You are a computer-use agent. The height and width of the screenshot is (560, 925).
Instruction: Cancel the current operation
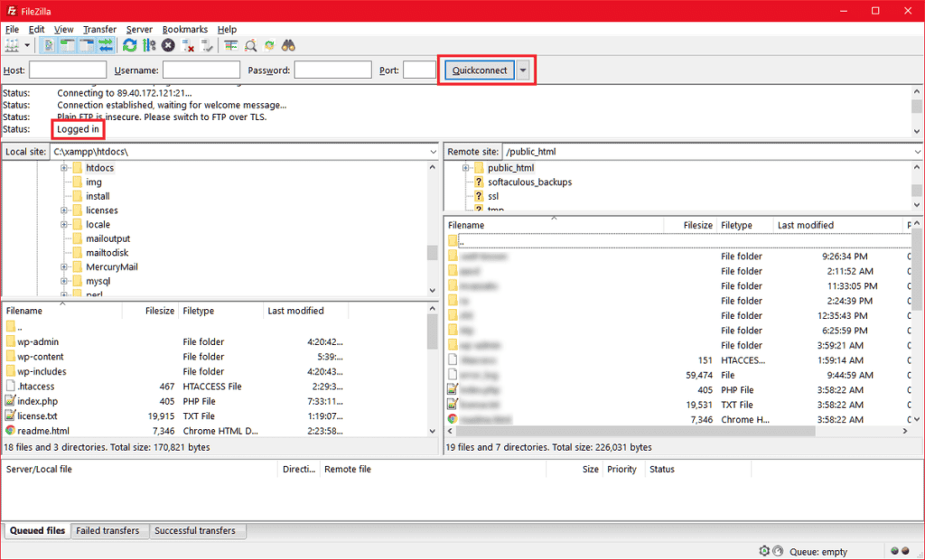coord(168,45)
